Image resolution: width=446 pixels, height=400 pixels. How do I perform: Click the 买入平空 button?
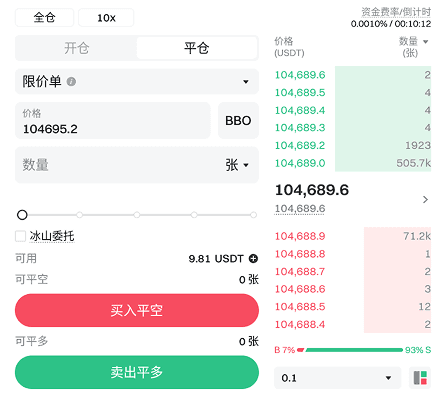137,310
